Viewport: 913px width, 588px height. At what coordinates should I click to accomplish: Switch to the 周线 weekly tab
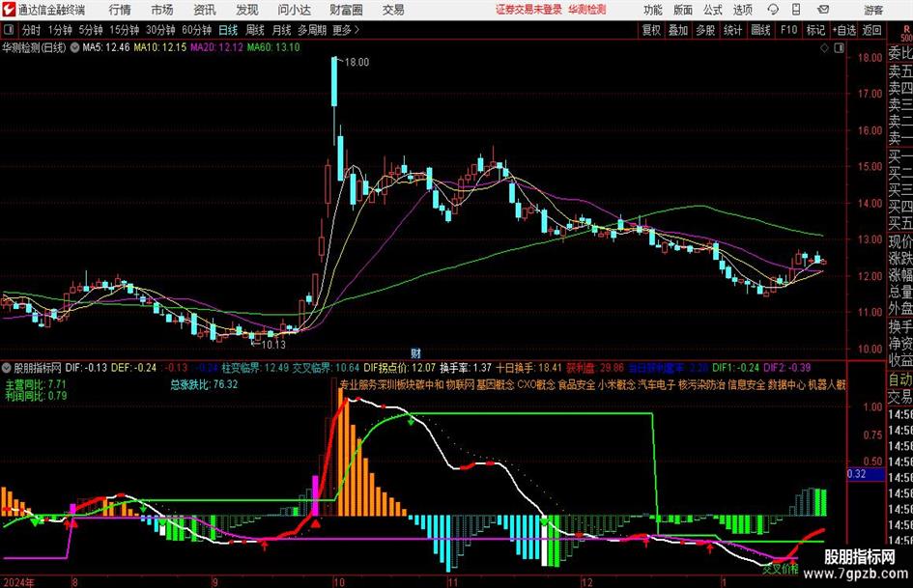coord(255,30)
